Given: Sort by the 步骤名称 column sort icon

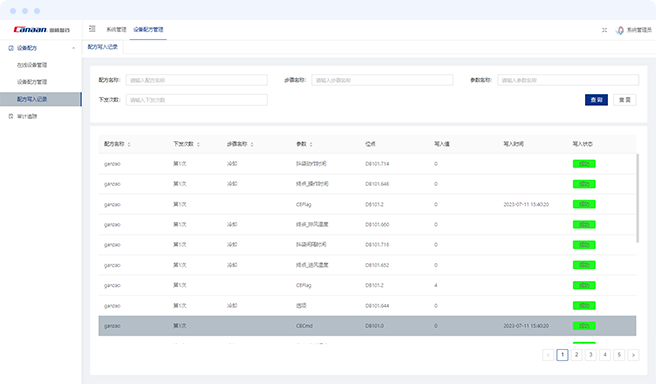Looking at the screenshot, I should point(252,144).
